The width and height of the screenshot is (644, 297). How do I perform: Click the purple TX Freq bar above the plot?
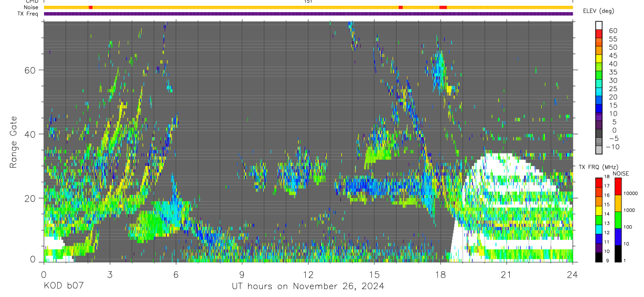pyautogui.click(x=308, y=14)
